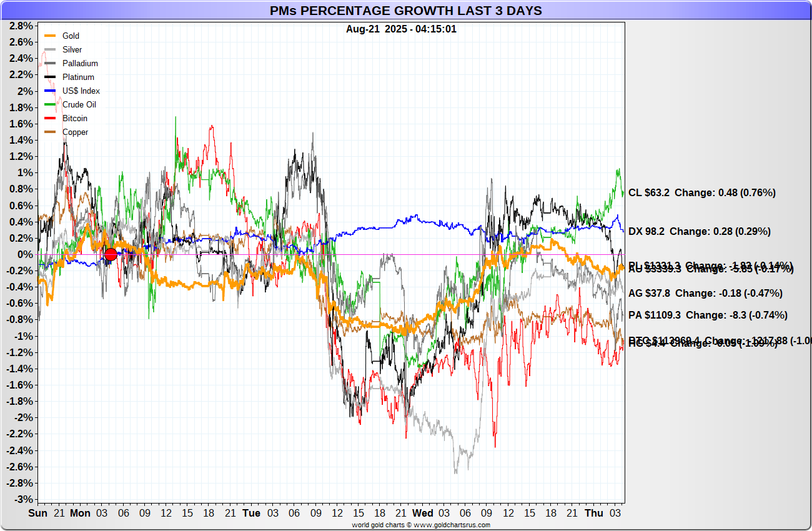Click the '2.4%' y-axis label
The image size is (812, 531).
(21, 59)
